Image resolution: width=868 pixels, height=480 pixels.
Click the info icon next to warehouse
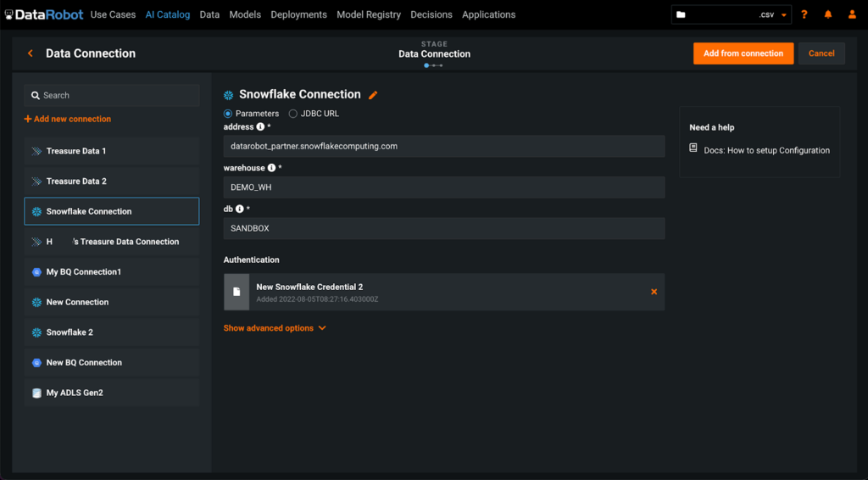point(271,168)
